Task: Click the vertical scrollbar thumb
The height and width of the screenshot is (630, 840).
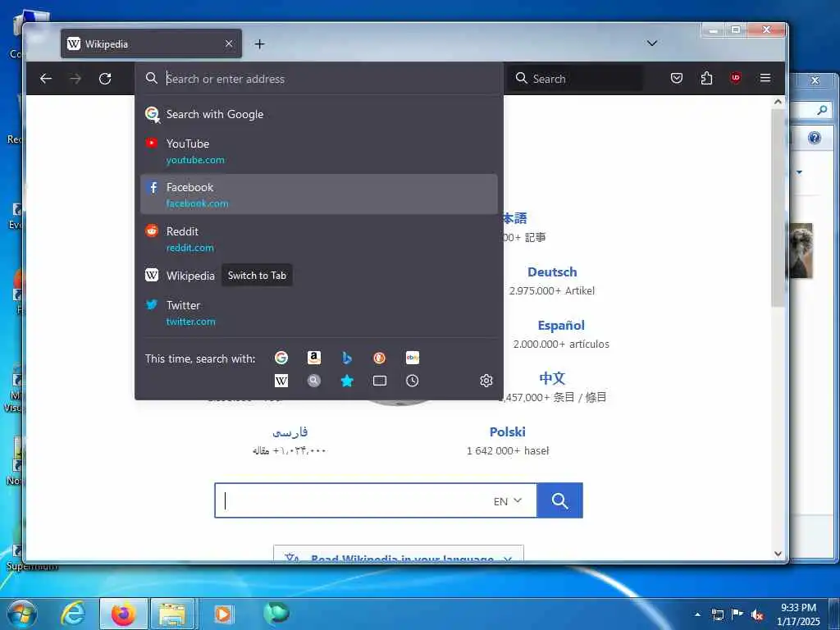Action: pyautogui.click(x=778, y=208)
